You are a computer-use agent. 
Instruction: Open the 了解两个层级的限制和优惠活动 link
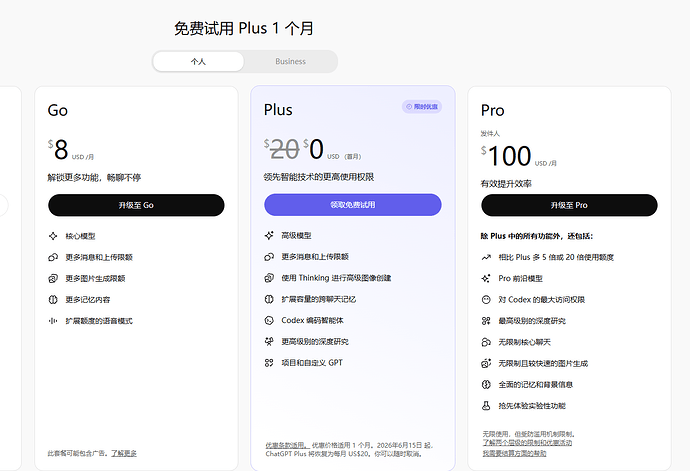(527, 443)
